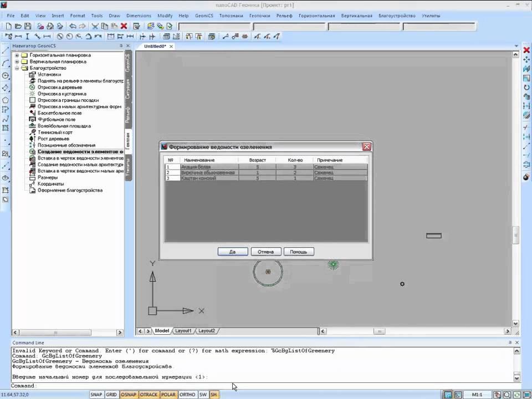Screen dimensions: 532x399
Task: Switch to the Рельеф side tab
Action: pyautogui.click(x=128, y=115)
